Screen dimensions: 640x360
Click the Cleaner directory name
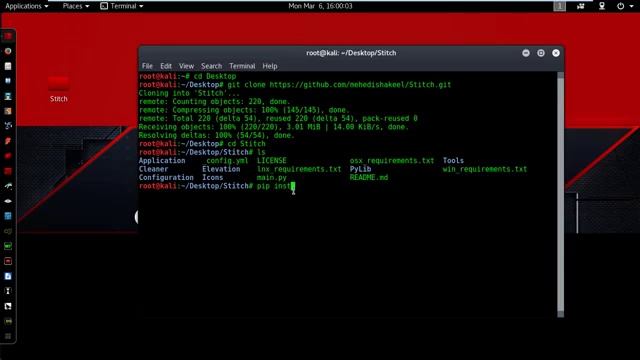click(x=153, y=169)
